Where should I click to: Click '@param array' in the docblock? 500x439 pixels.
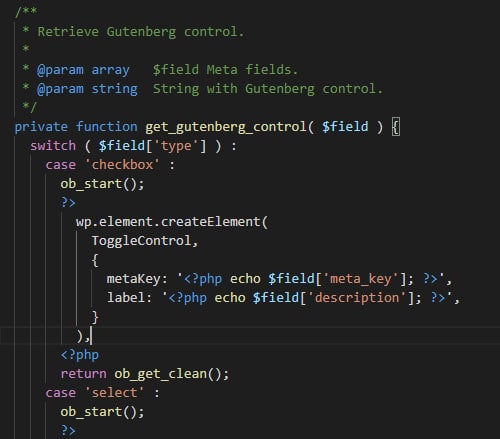[83, 70]
